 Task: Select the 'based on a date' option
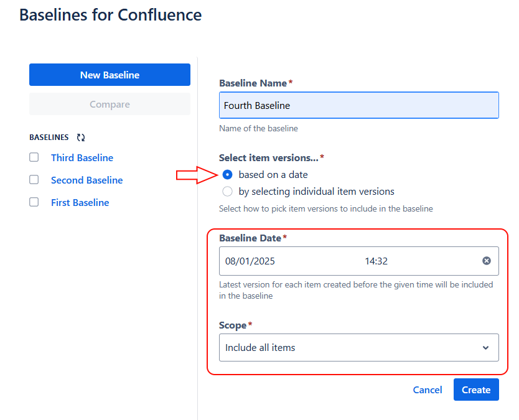point(227,175)
